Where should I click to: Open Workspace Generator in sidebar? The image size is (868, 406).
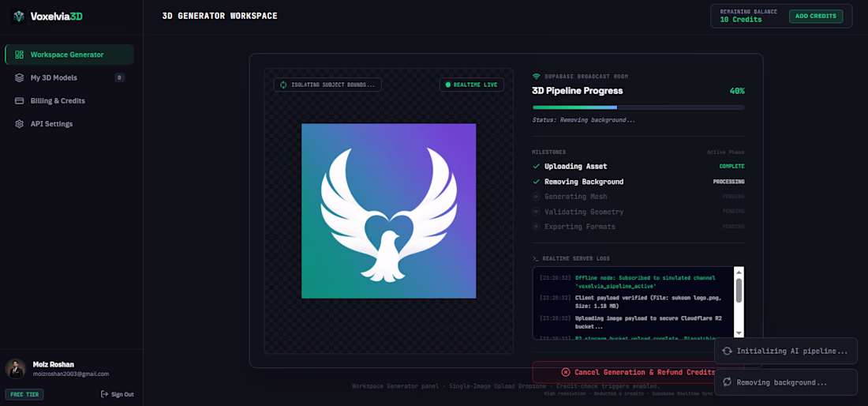click(x=69, y=55)
